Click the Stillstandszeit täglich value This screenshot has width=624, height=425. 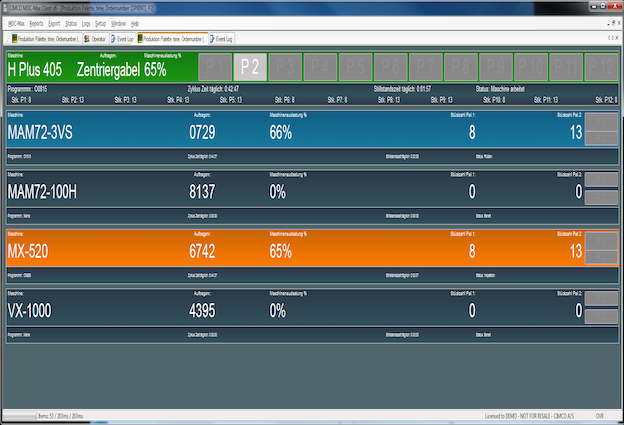tap(402, 89)
